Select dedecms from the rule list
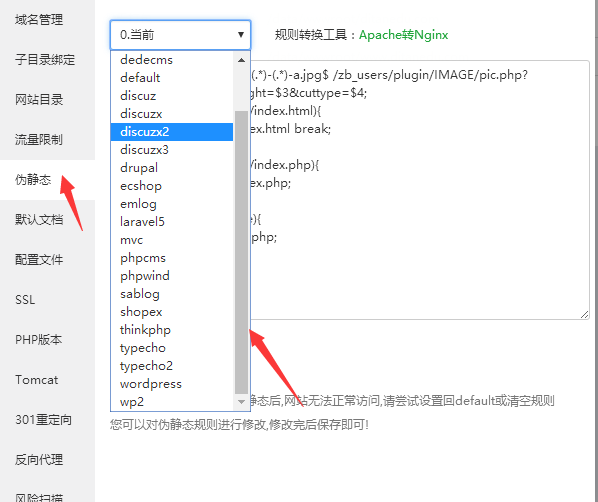The height and width of the screenshot is (502, 598). coord(172,60)
